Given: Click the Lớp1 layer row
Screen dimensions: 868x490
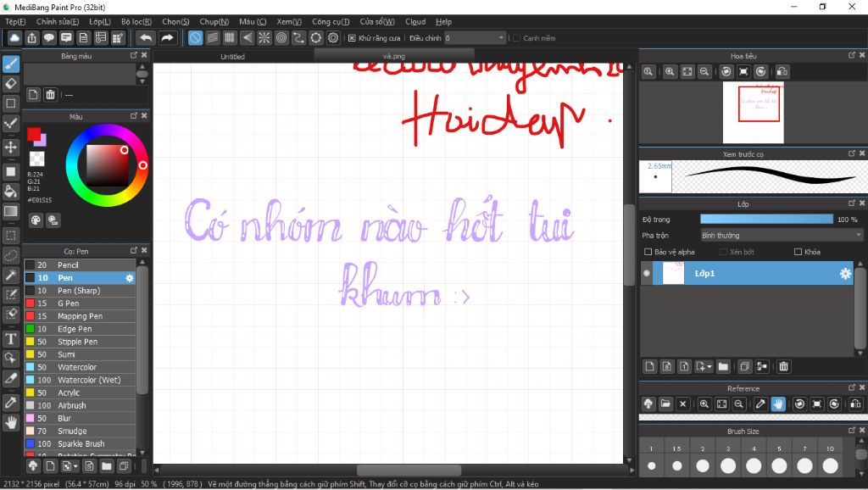Looking at the screenshot, I should [748, 274].
